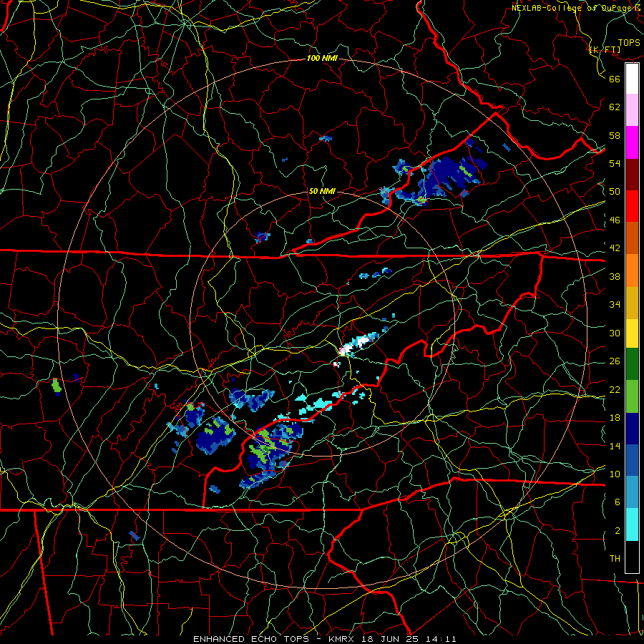
Task: Click the navy blue legend swatch
Action: pos(632,429)
